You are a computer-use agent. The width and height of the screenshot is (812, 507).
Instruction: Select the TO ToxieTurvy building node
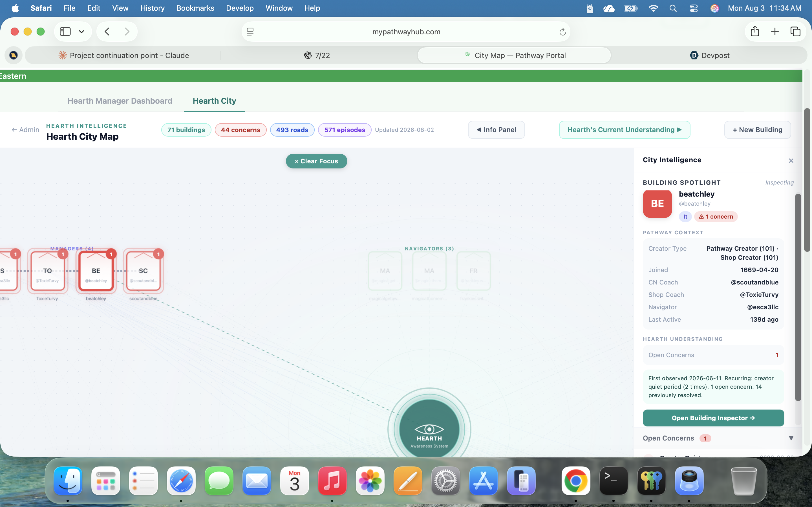47,271
